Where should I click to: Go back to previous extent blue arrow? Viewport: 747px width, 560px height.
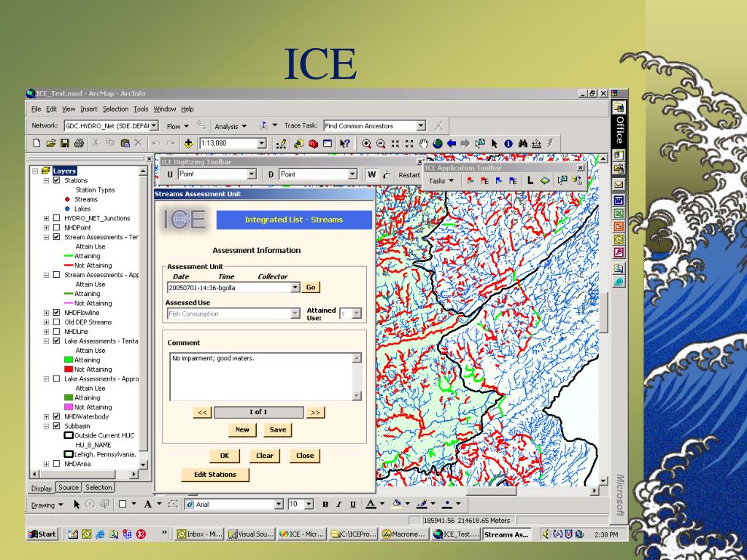tap(451, 144)
